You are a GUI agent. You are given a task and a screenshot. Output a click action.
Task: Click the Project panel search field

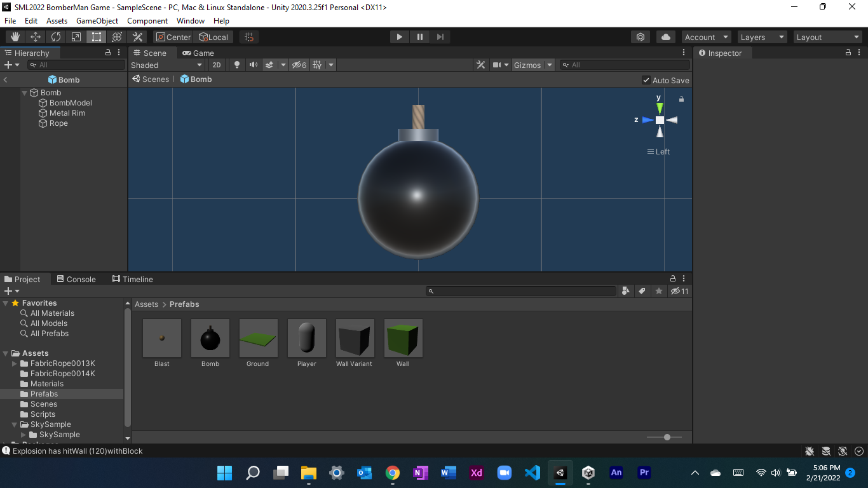(521, 291)
